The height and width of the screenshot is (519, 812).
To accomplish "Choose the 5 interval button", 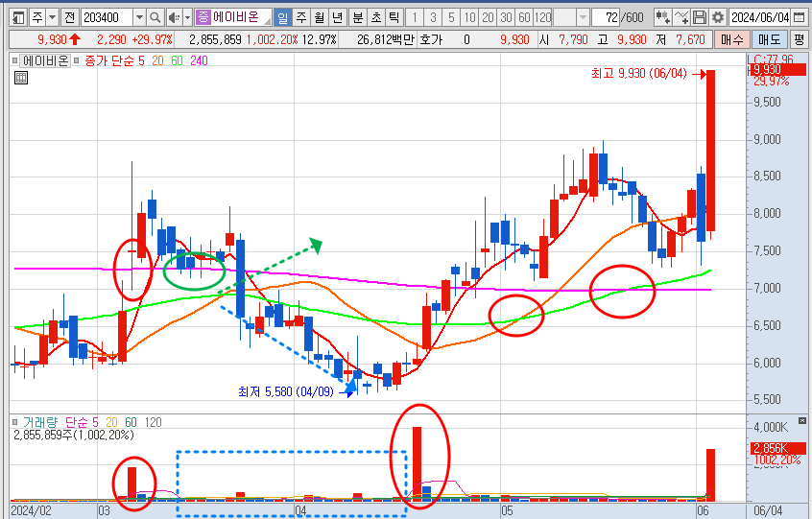I will click(451, 17).
